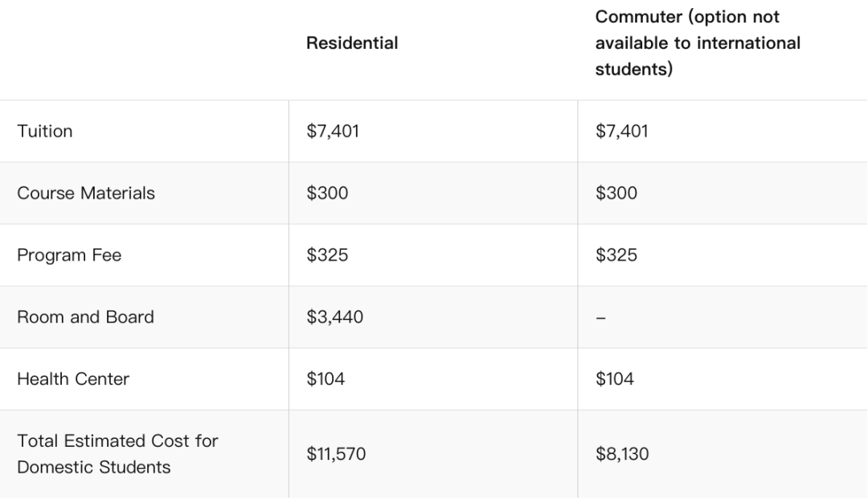Click the Commuter column header text

point(697,43)
